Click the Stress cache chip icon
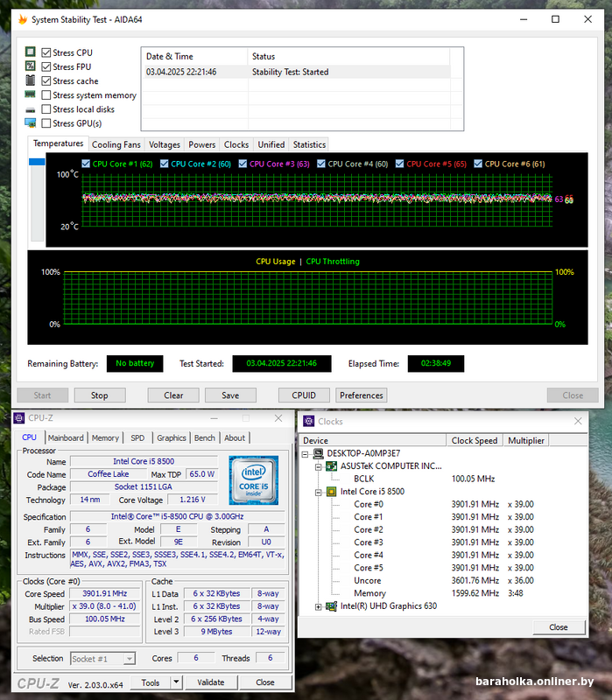612x700 pixels. point(30,80)
